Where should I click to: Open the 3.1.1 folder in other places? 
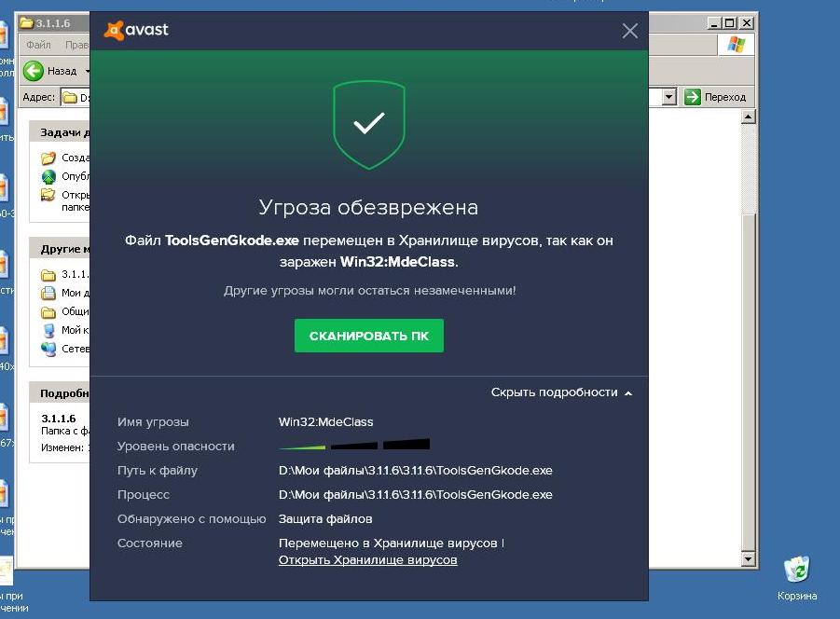tap(48, 275)
